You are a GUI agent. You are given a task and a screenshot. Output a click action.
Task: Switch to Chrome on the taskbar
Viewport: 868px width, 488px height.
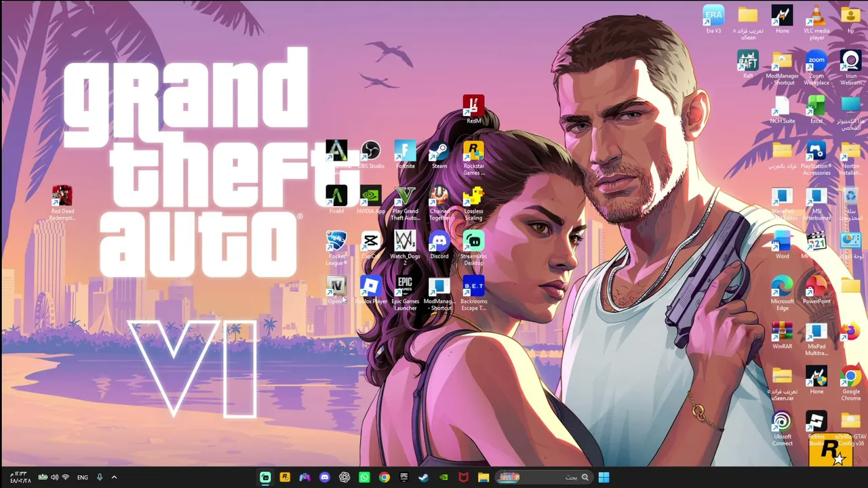384,477
